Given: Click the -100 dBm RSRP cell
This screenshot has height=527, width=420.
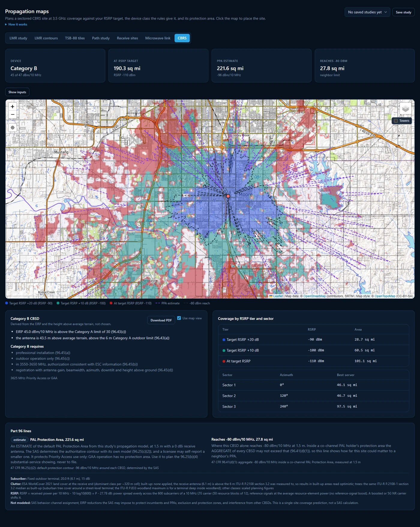Looking at the screenshot, I should pos(316,350).
